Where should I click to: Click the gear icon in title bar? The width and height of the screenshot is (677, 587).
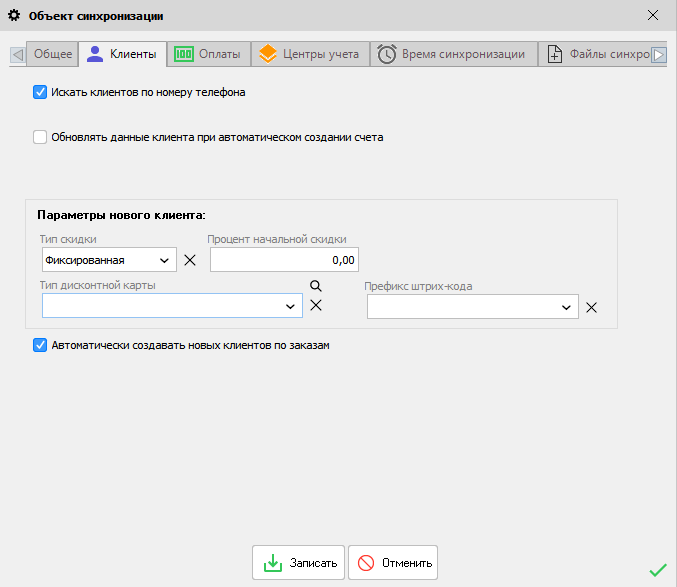pos(14,16)
